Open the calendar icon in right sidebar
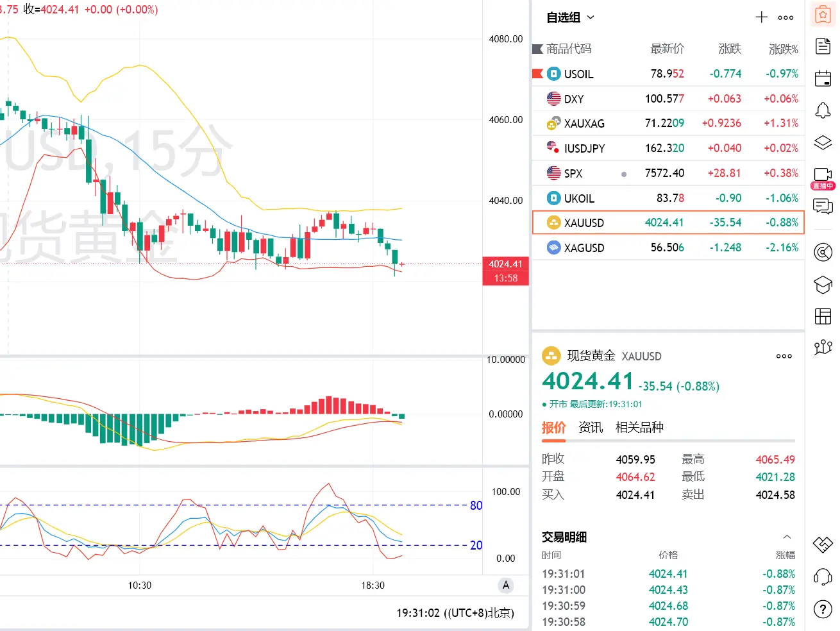The height and width of the screenshot is (631, 840). coord(823,78)
